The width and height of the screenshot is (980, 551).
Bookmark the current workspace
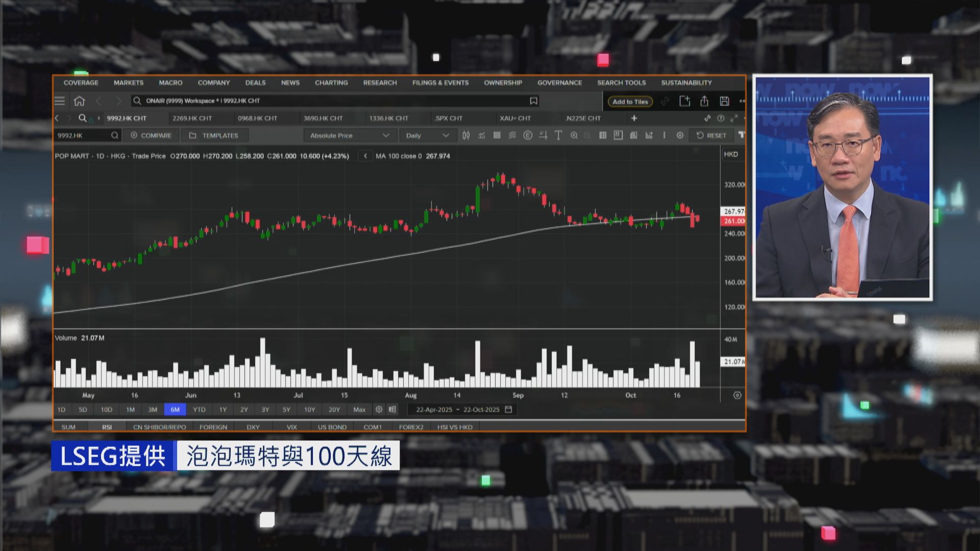[533, 101]
